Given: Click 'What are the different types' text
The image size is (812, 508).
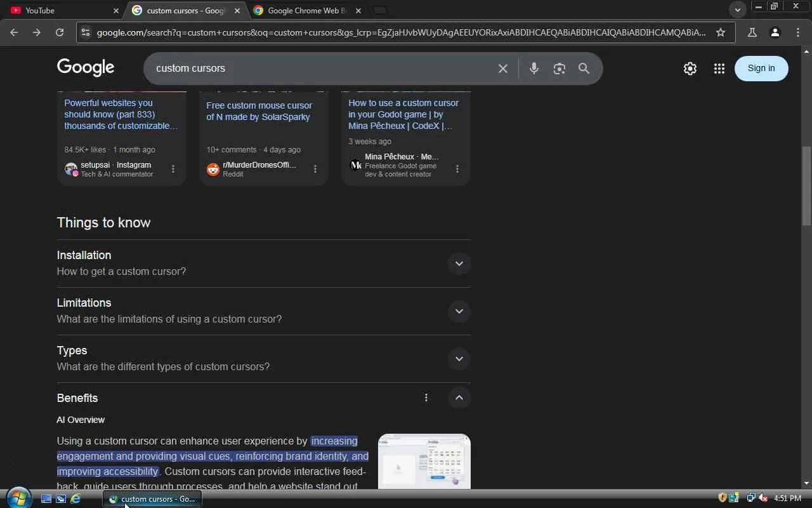Looking at the screenshot, I should click(x=163, y=366).
